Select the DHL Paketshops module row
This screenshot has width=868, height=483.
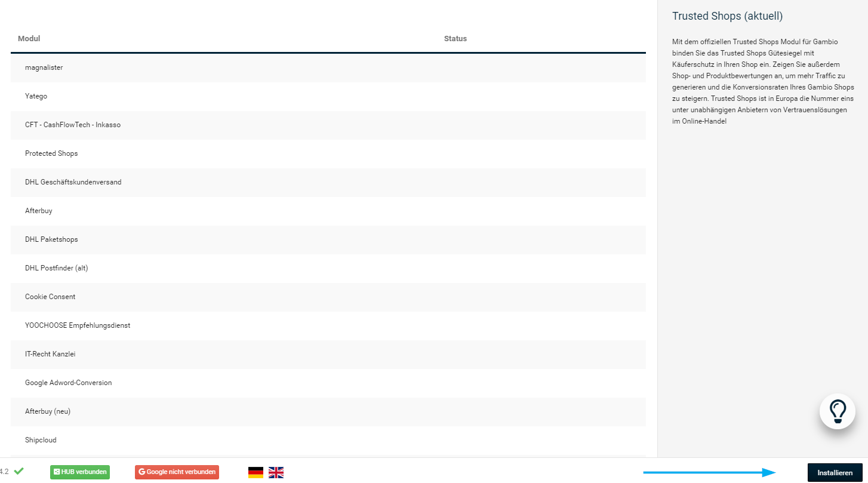[x=328, y=240]
